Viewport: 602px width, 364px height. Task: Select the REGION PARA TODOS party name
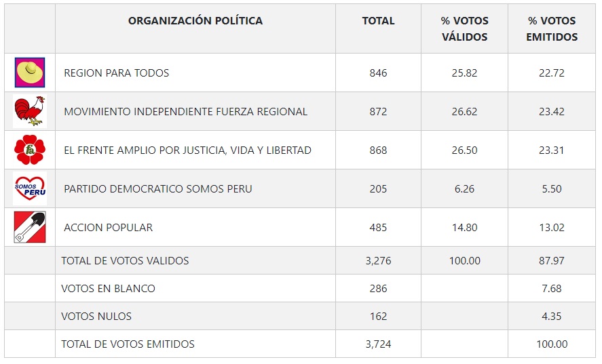pos(117,73)
